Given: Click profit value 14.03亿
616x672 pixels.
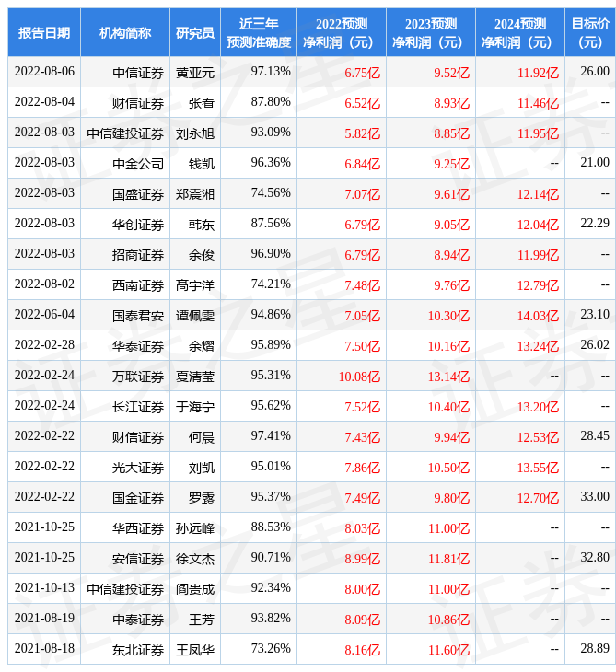Looking at the screenshot, I should tap(538, 316).
